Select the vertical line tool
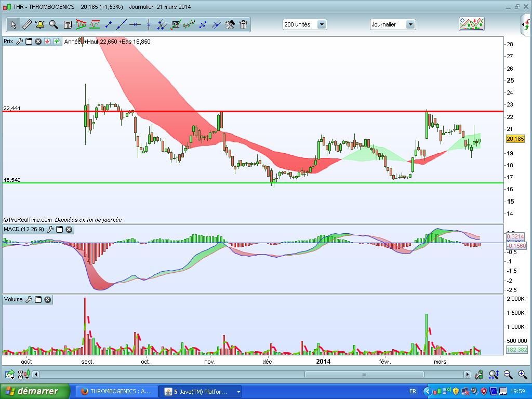This screenshot has height=399, width=532. click(149, 24)
